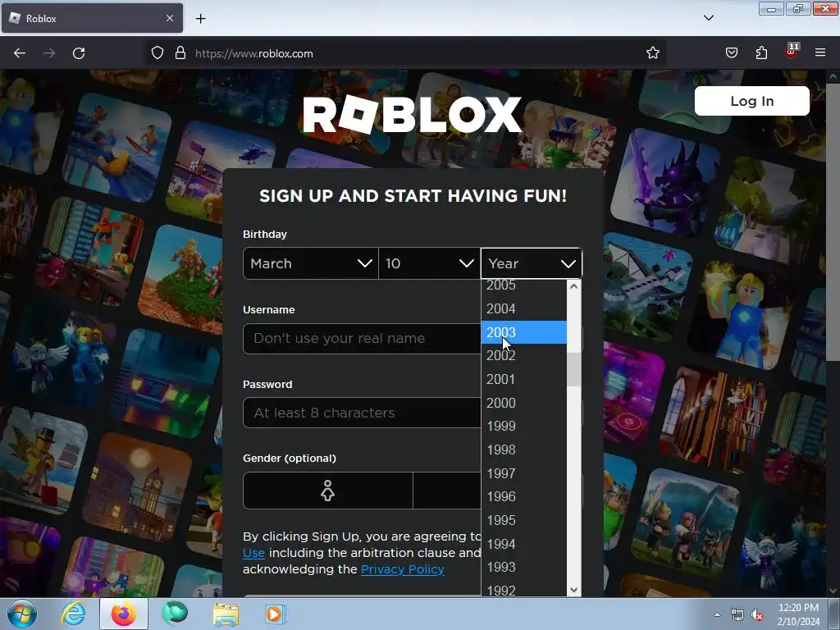Click the Log In button

coord(751,101)
